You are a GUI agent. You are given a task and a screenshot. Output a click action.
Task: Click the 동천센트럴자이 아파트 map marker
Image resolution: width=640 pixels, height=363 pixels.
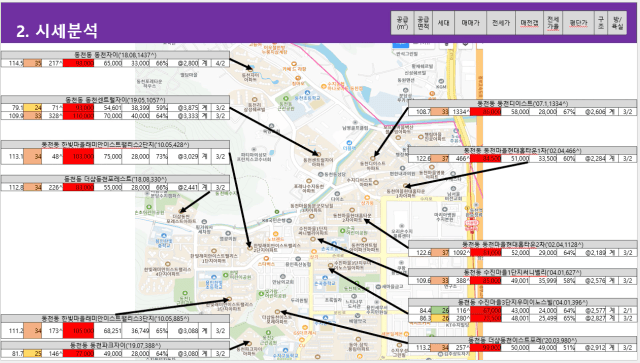point(318,154)
